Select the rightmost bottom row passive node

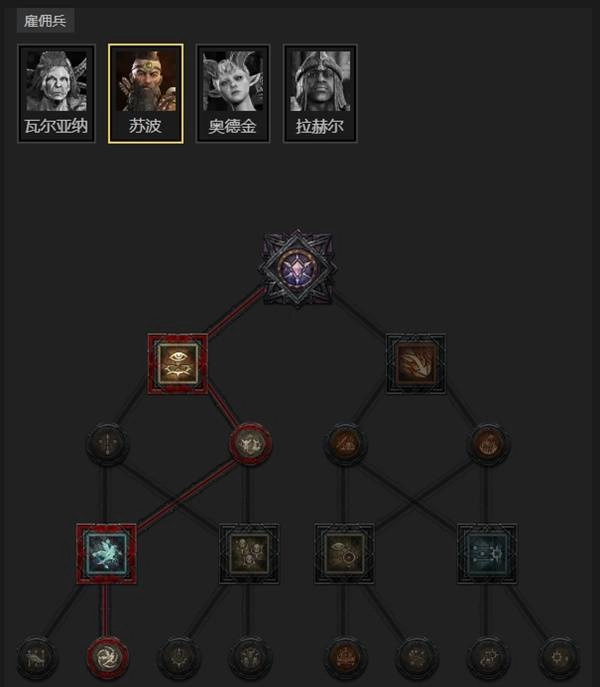pyautogui.click(x=559, y=658)
